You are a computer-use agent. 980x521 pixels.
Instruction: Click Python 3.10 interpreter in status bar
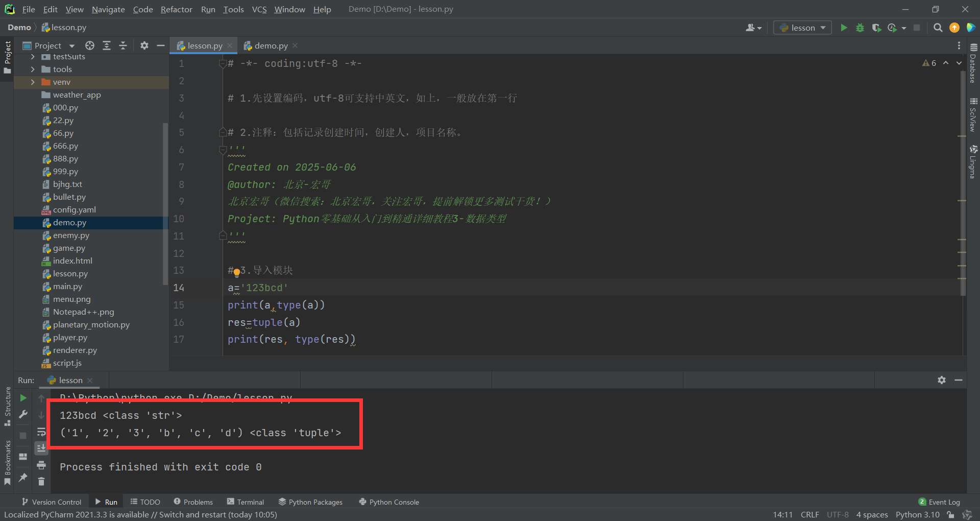click(917, 514)
